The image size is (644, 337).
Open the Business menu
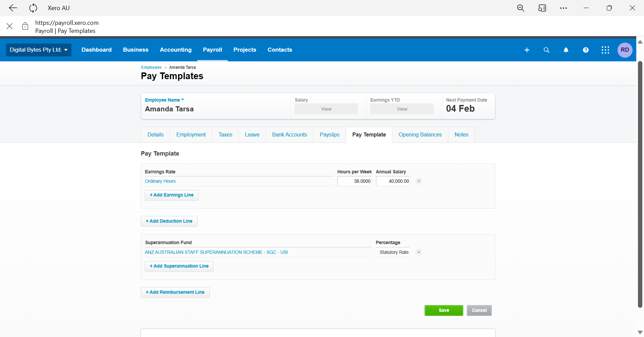pos(136,50)
